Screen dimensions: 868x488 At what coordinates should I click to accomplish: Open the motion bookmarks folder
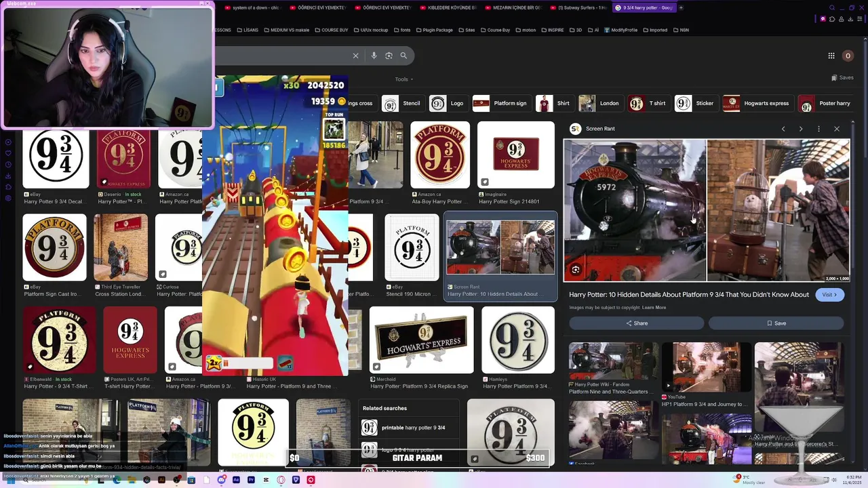click(526, 30)
